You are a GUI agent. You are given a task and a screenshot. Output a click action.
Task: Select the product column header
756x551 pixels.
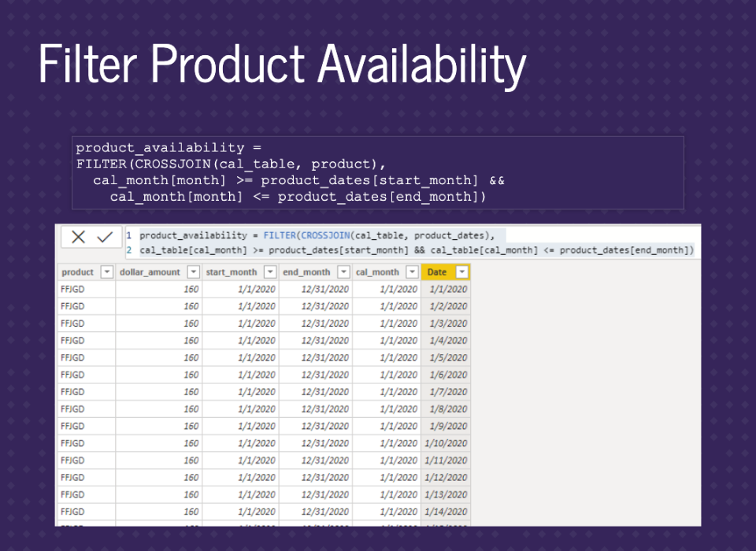(78, 272)
